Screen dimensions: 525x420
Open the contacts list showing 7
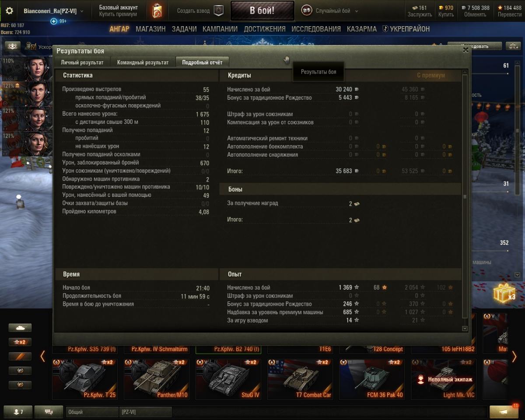click(17, 412)
